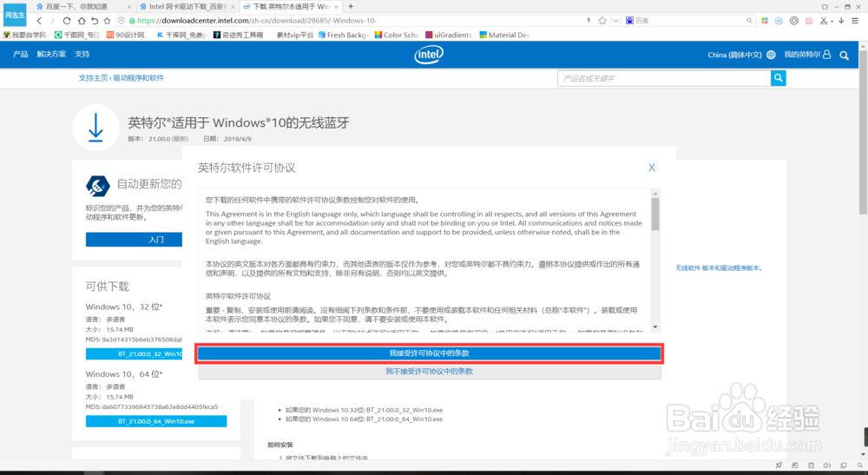Click the magnifier in the Baidu search box

(749, 21)
